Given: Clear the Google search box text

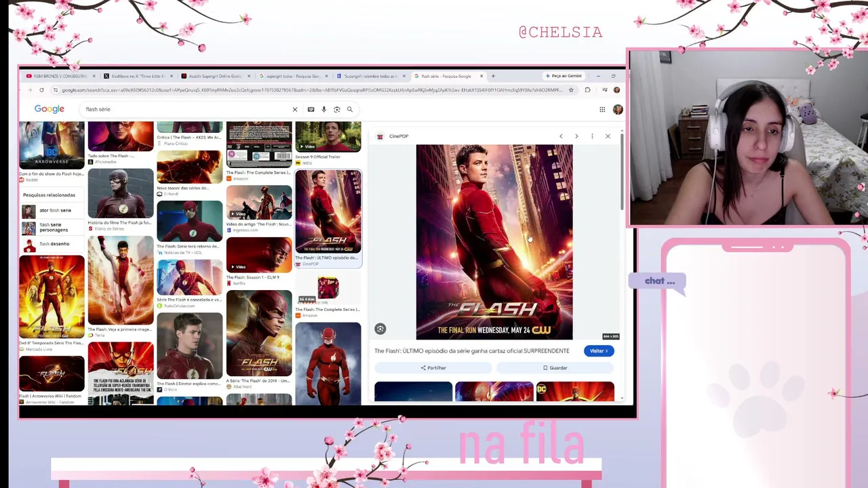Looking at the screenshot, I should tap(295, 109).
